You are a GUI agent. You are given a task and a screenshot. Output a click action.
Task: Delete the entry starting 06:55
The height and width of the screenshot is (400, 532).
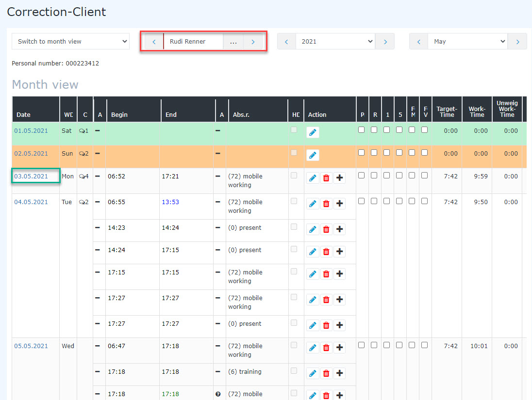point(326,203)
